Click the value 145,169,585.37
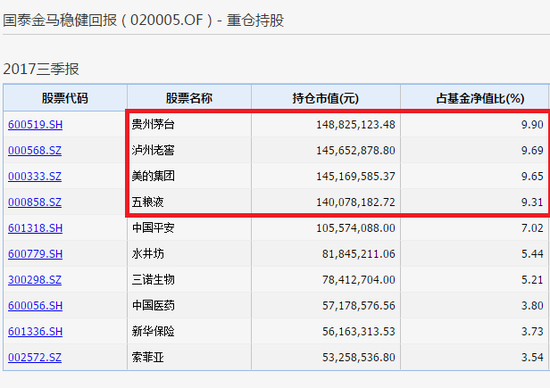Image resolution: width=550 pixels, height=388 pixels. (356, 176)
